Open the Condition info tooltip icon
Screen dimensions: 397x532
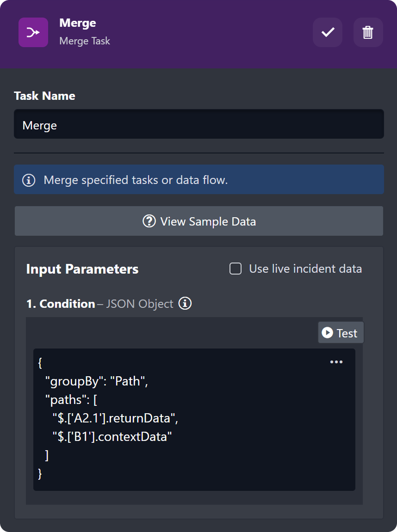point(185,304)
